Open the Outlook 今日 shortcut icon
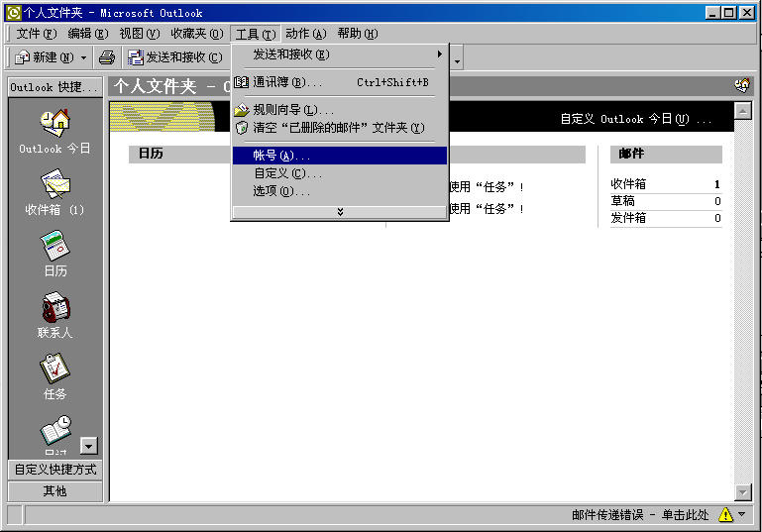Screen dimensions: 762x532 tap(54, 124)
